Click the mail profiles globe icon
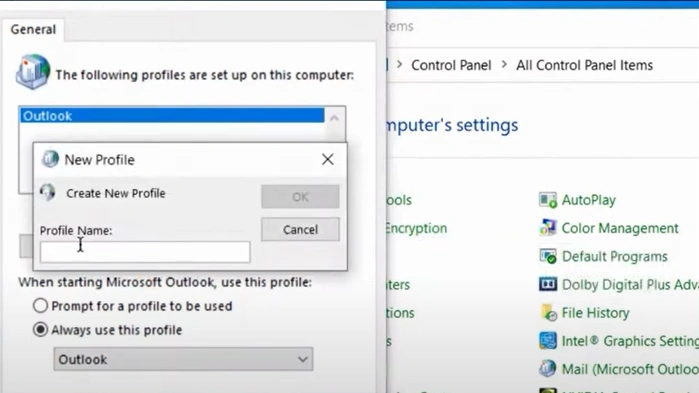This screenshot has height=393, width=699. tap(33, 71)
